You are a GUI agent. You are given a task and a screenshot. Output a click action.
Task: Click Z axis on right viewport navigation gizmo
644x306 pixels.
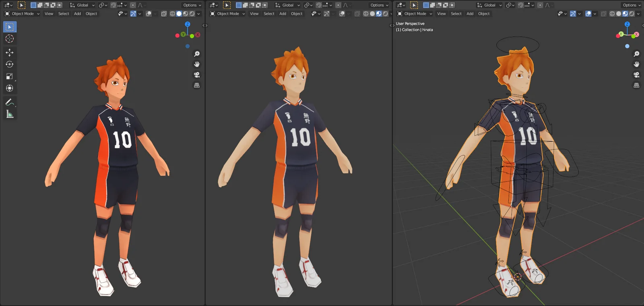(x=627, y=24)
